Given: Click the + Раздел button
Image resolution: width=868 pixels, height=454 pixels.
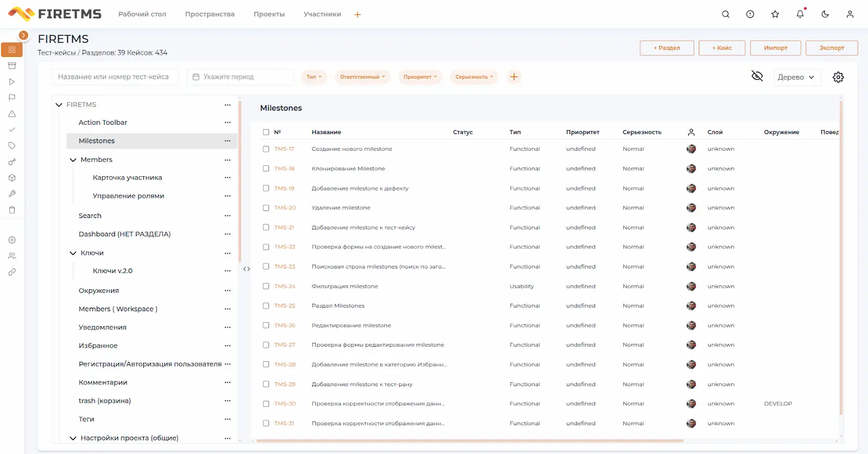Looking at the screenshot, I should point(667,48).
